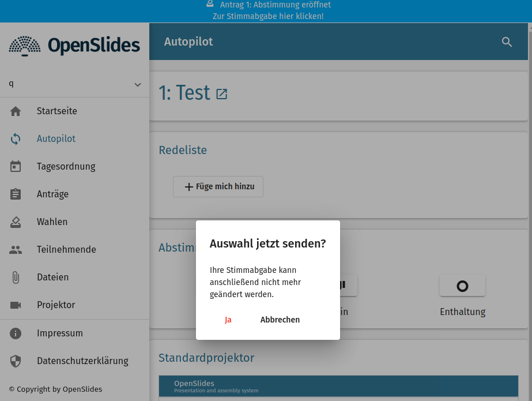This screenshot has height=401, width=532.
Task: Click the Startseite home icon
Action: [x=16, y=111]
